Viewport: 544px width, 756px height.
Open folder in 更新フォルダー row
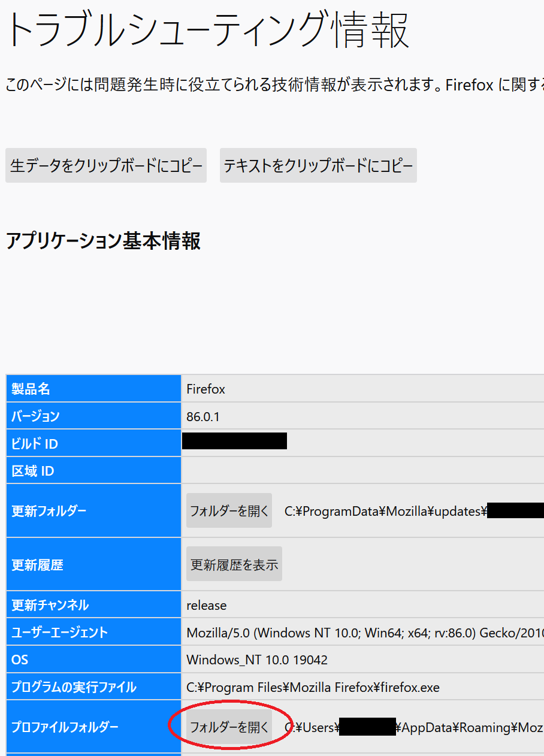click(x=229, y=511)
